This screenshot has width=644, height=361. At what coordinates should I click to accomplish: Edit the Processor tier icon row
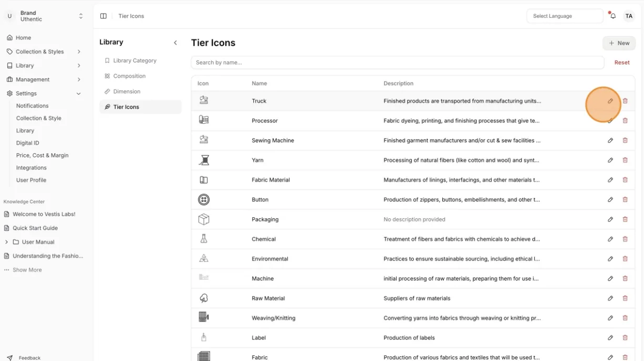[610, 121]
